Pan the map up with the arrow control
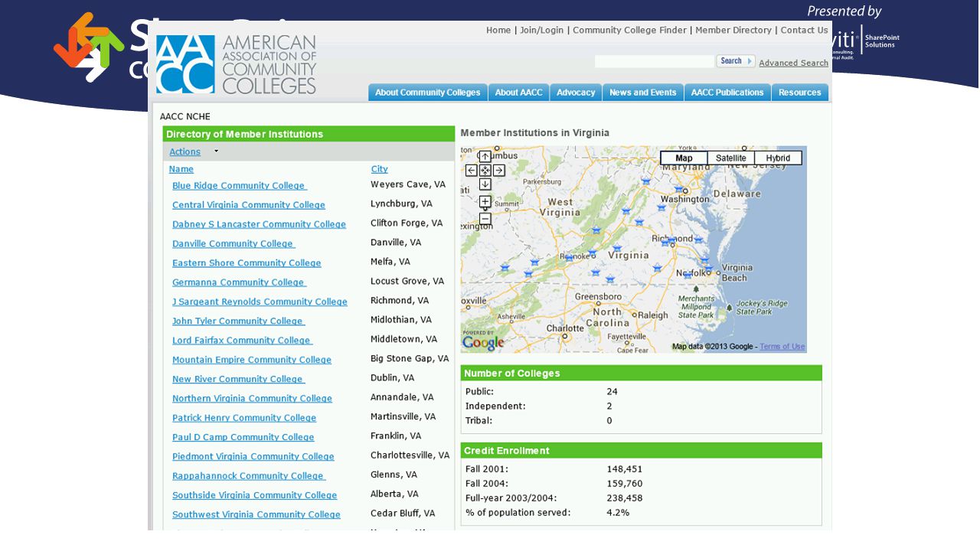 tap(485, 157)
